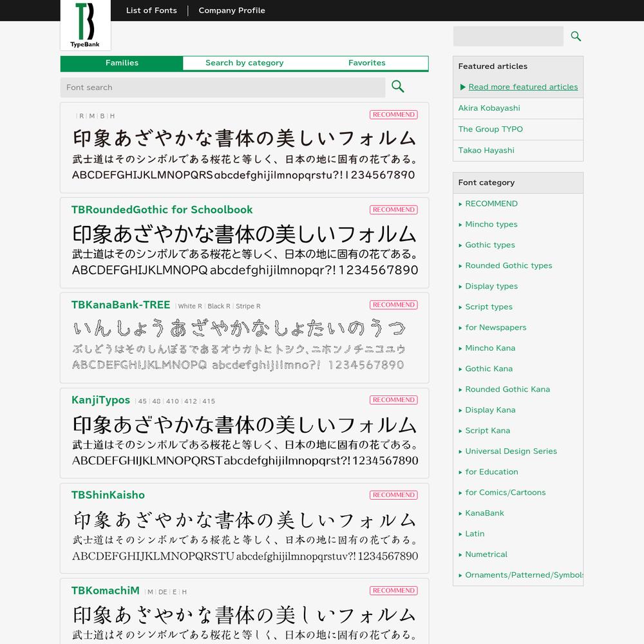The image size is (644, 644).
Task: Select Gothic types category
Action: pos(490,245)
